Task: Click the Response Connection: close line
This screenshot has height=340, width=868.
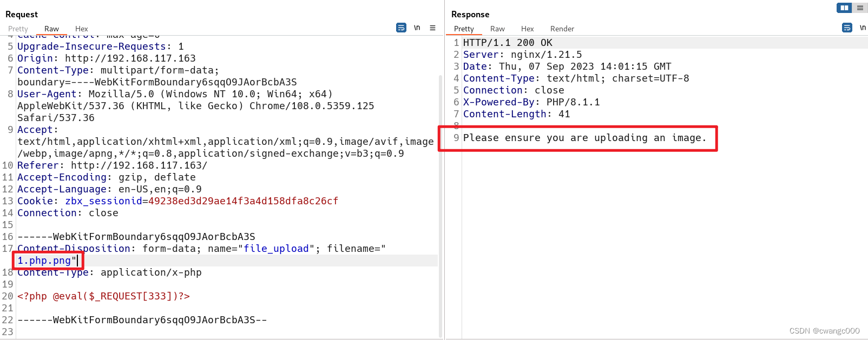Action: [x=514, y=90]
